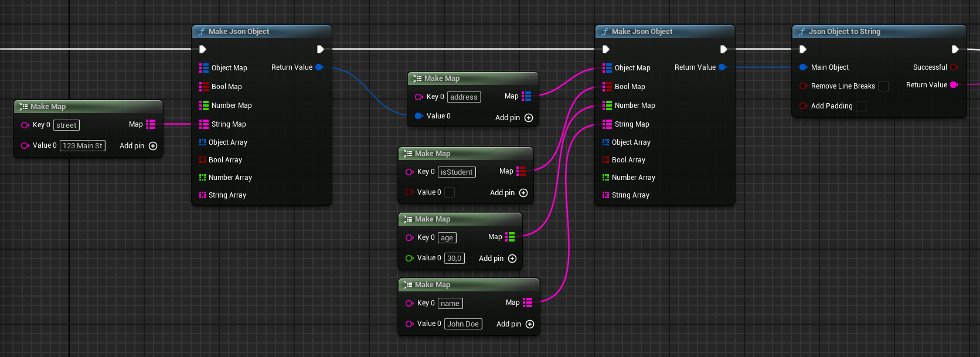Click Return Value pin on Json Object to String
980x357 pixels.
954,85
